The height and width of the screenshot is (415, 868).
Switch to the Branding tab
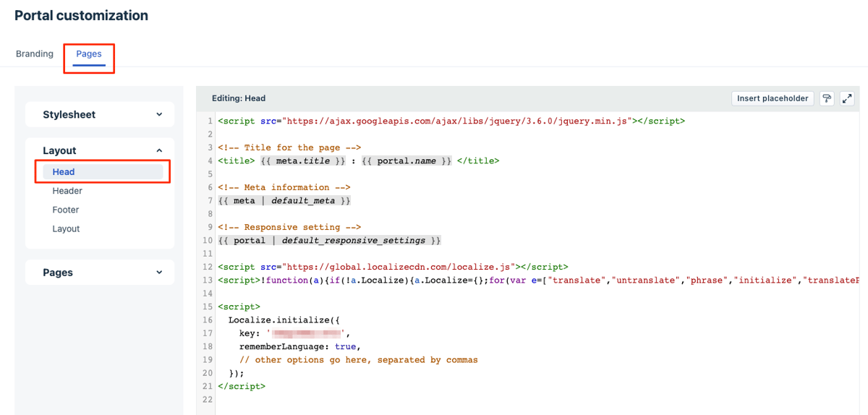click(35, 54)
